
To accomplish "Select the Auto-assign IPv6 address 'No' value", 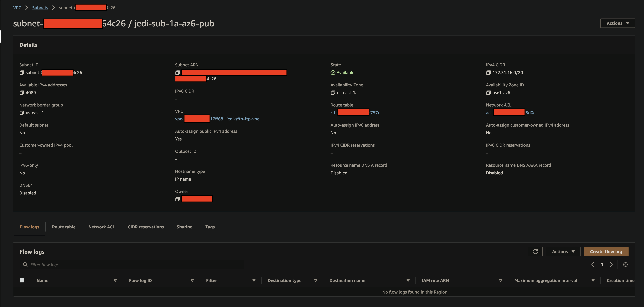I will click(x=333, y=133).
